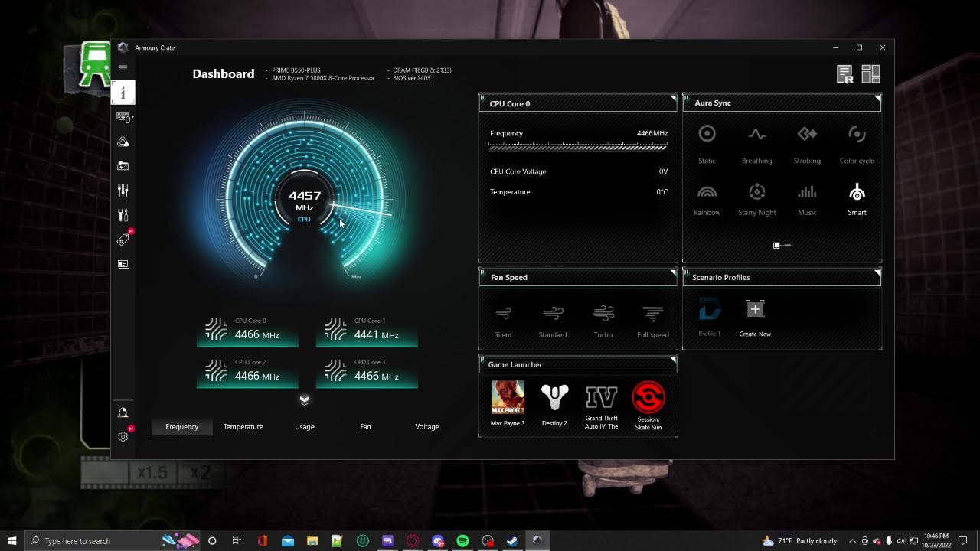This screenshot has height=551, width=980.
Task: Launch Max Payne 3 from Game Launcher
Action: coord(508,404)
